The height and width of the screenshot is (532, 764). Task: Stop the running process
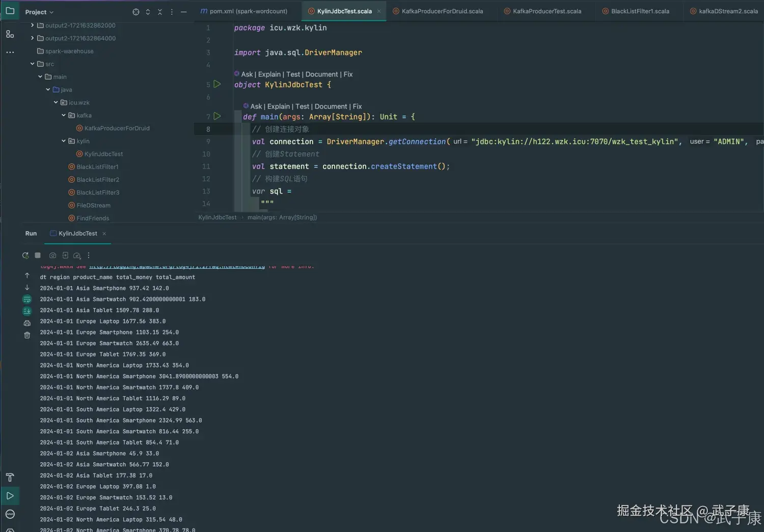(x=38, y=255)
